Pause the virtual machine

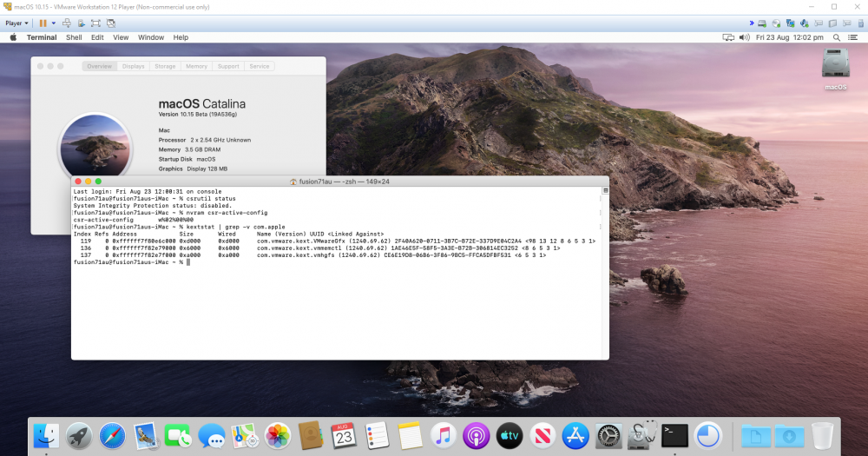(x=43, y=23)
